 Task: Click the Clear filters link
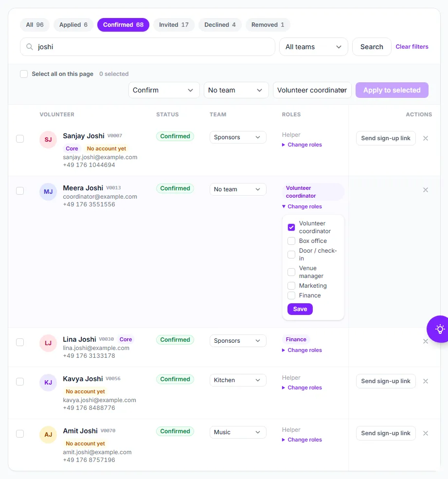(x=412, y=47)
